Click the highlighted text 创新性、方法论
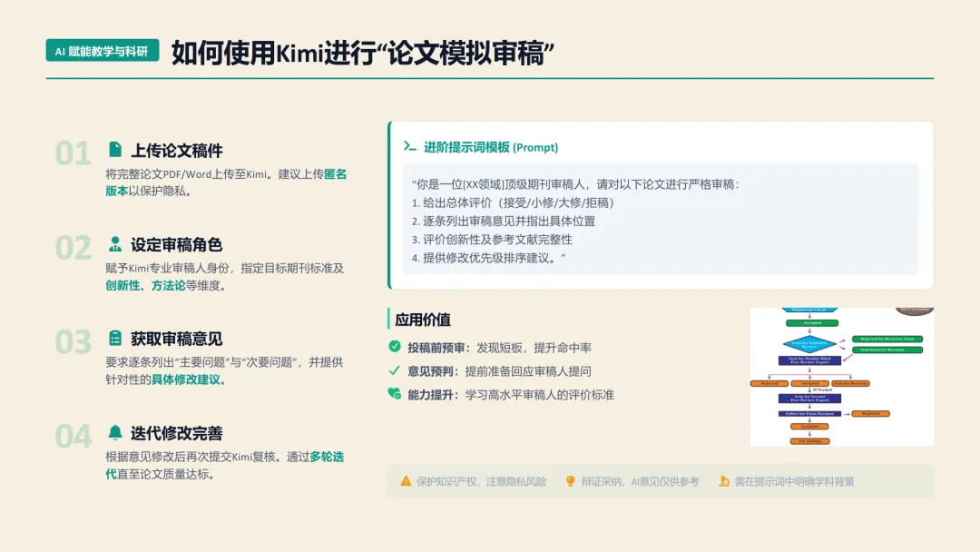This screenshot has height=552, width=980. [145, 286]
